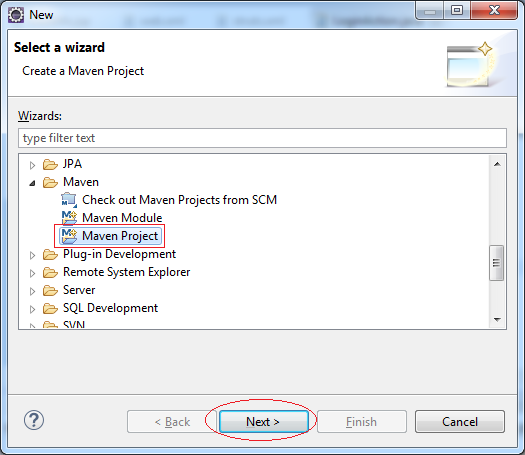Click the Plug-in Development folder icon
The height and width of the screenshot is (455, 525).
pyautogui.click(x=50, y=254)
